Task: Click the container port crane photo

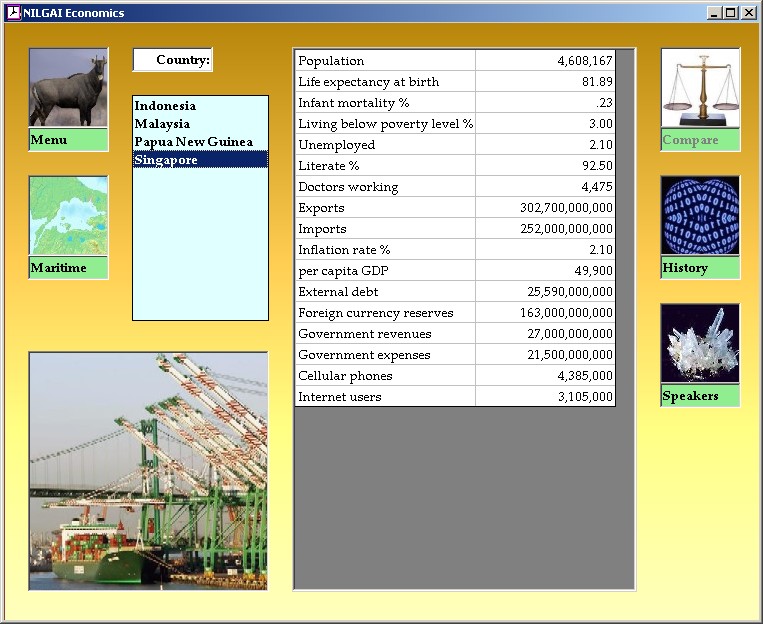Action: [x=148, y=471]
